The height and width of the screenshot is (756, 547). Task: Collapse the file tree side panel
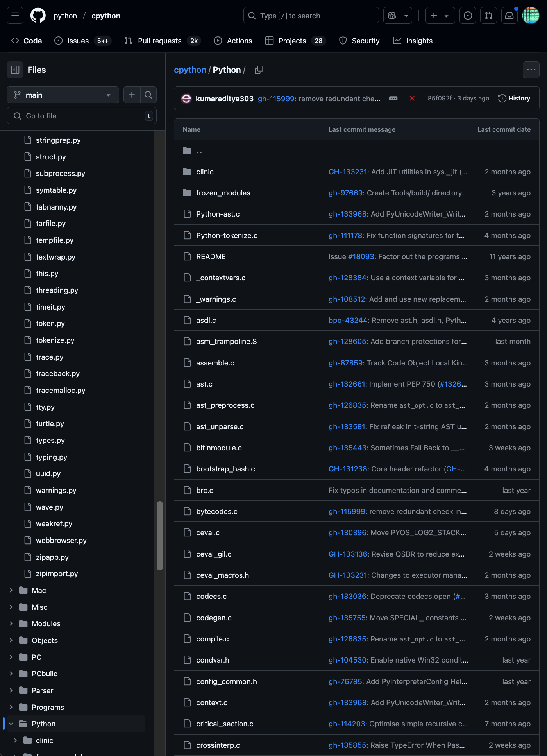click(x=15, y=70)
